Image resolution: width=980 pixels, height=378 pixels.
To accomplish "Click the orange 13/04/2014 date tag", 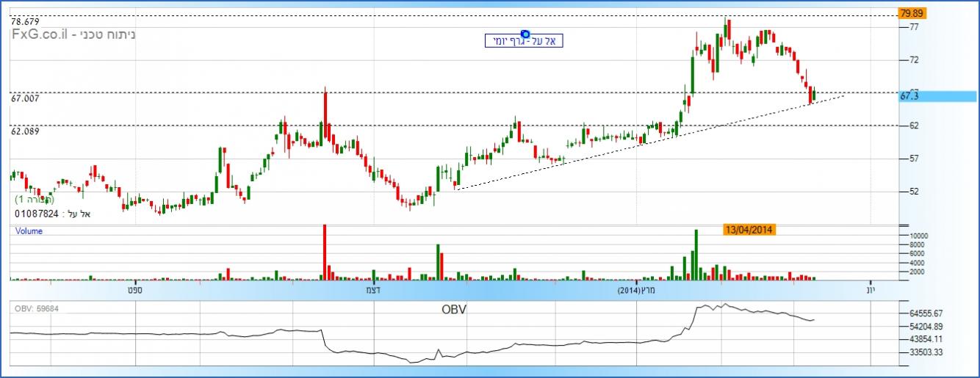I will click(x=748, y=229).
